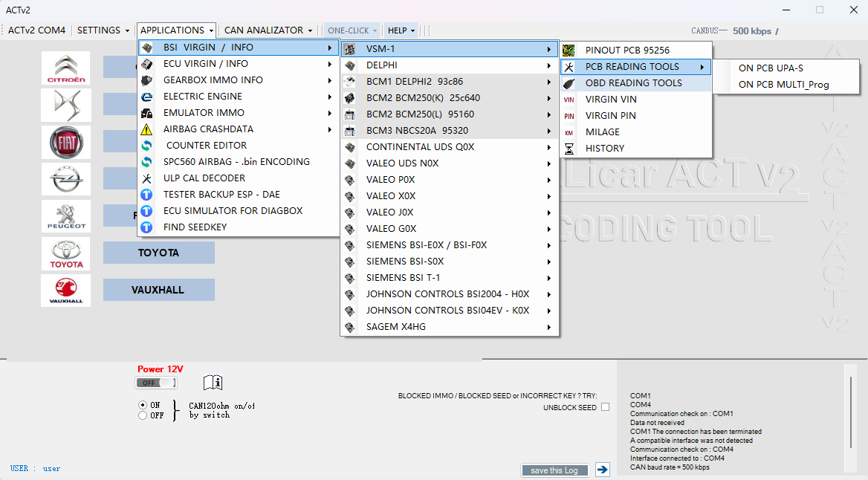Click the ACTv2 COM4 status item
868x480 pixels.
tap(36, 30)
